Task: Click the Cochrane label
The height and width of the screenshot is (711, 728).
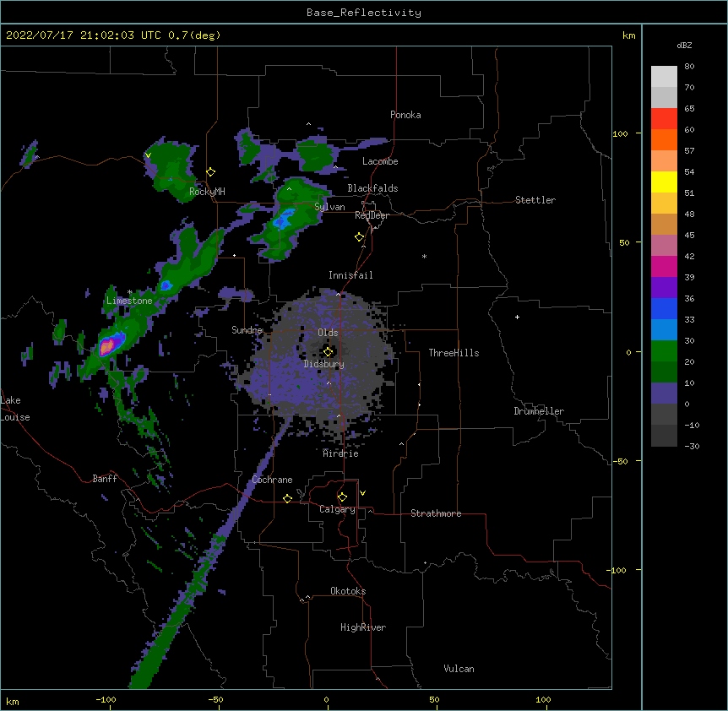Action: point(272,480)
